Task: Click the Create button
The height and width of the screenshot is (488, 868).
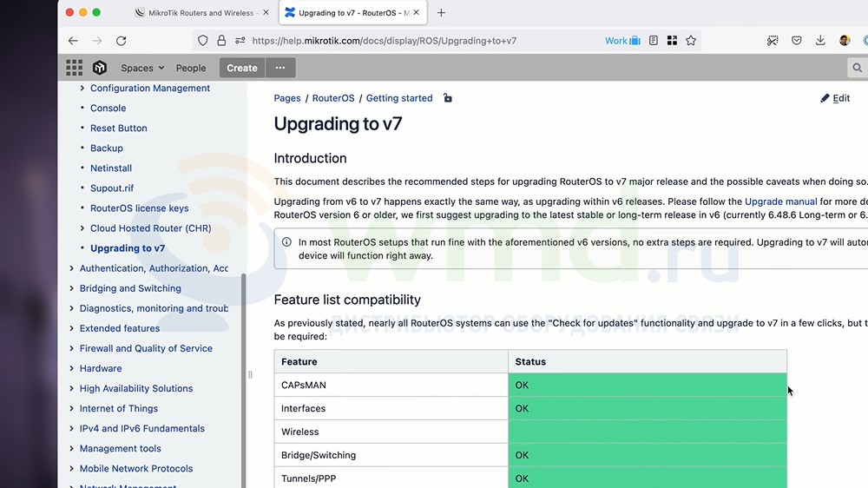Action: point(241,68)
